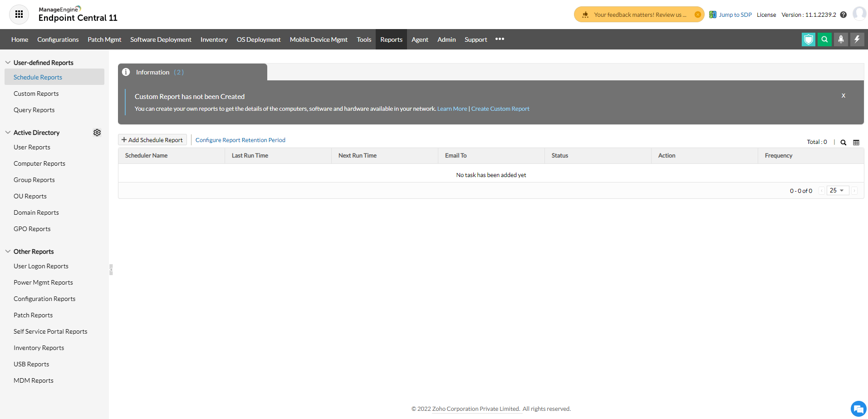
Task: Open the live chat bubble icon
Action: 858,409
